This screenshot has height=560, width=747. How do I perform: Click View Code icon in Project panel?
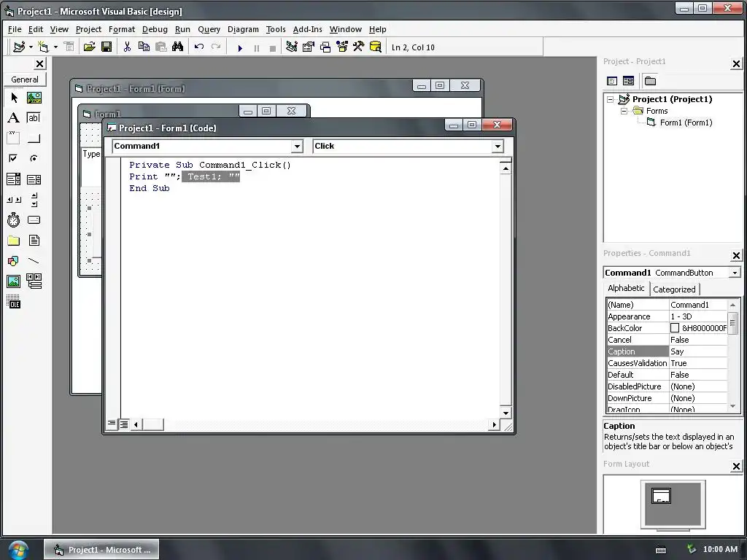(x=612, y=81)
